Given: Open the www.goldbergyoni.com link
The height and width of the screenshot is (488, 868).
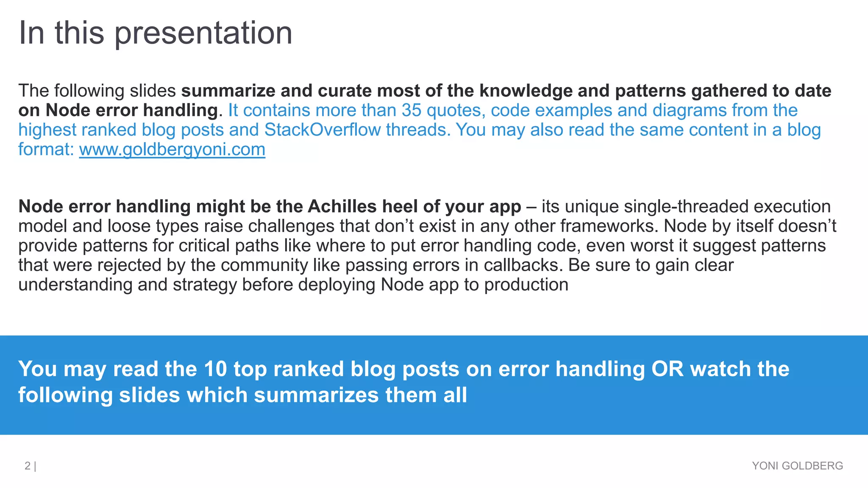Looking at the screenshot, I should click(x=172, y=150).
